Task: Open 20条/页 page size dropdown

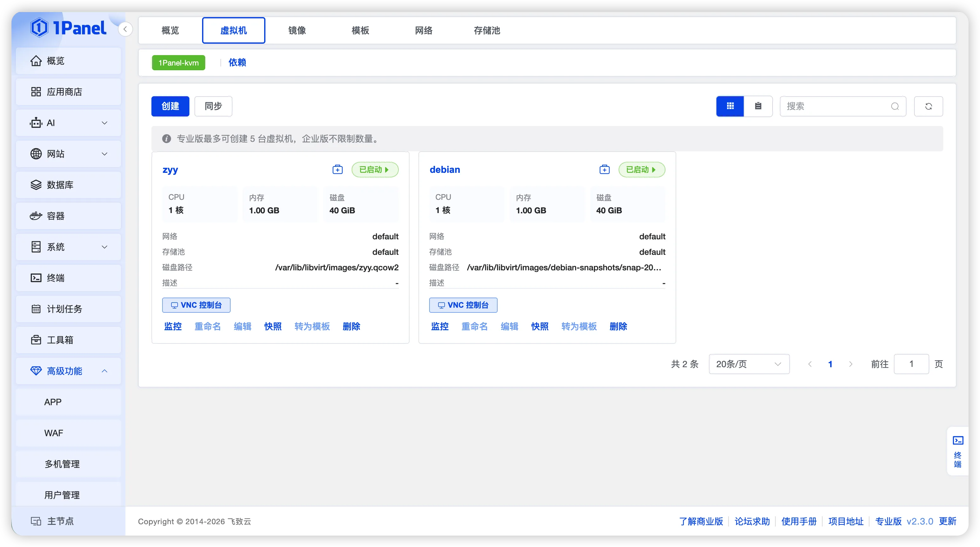Action: click(x=749, y=364)
